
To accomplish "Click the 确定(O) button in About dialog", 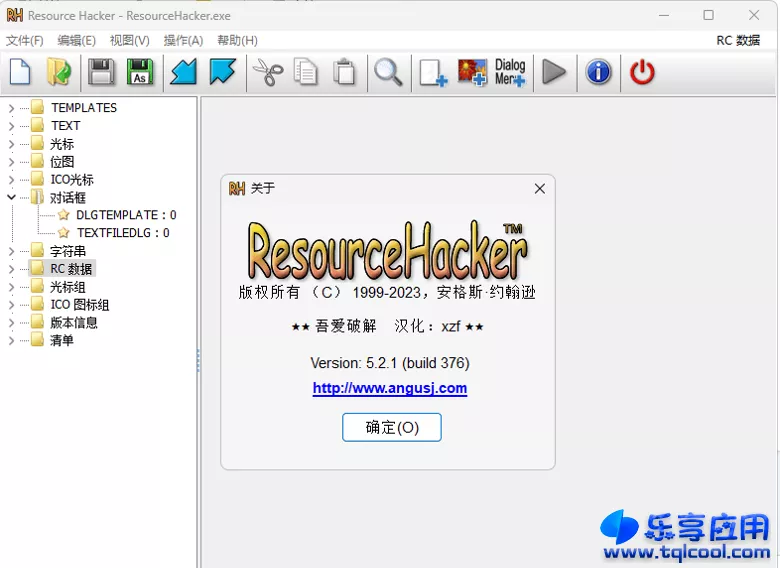I will [391, 427].
